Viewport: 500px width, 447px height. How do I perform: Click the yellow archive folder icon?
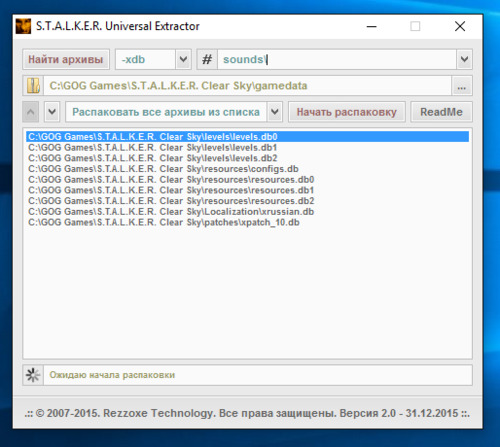(33, 86)
